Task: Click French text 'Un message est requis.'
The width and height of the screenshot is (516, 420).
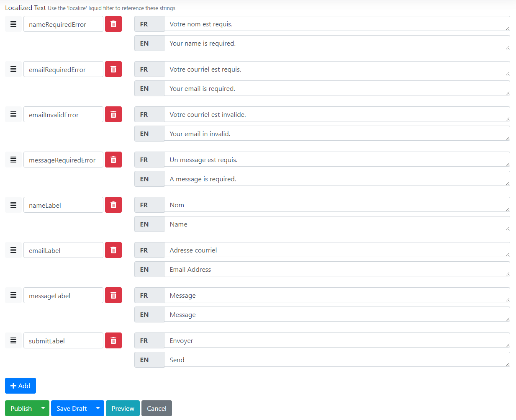Action: (x=337, y=160)
